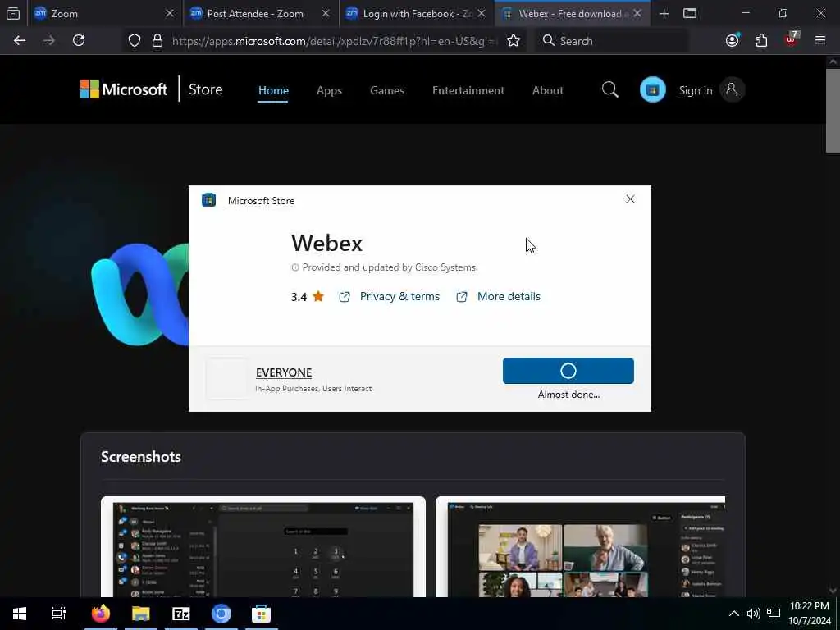Open the About nav item
The width and height of the screenshot is (840, 630).
(x=547, y=90)
